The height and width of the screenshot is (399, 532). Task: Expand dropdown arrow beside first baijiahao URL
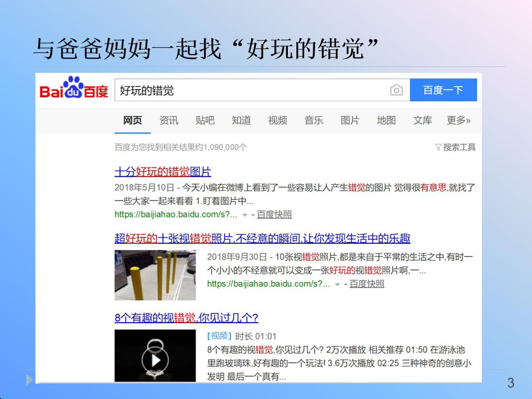point(245,215)
